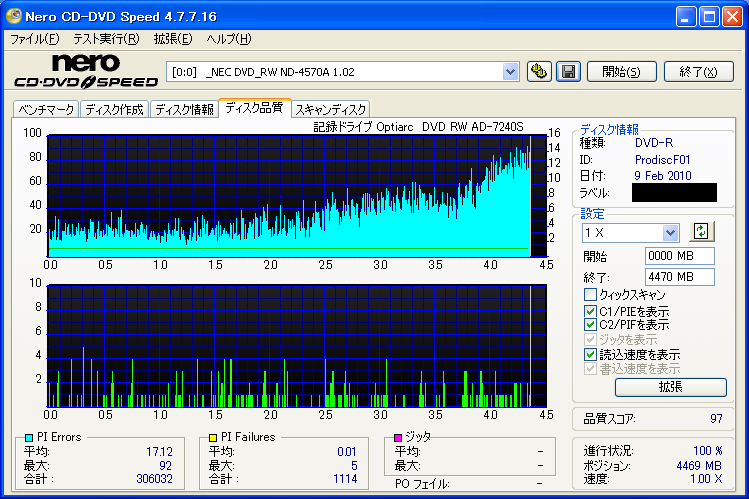This screenshot has width=749, height=499.
Task: Click the 記録ドライブ Optiarc DVD RW AD-7240S label
Action: pyautogui.click(x=418, y=127)
